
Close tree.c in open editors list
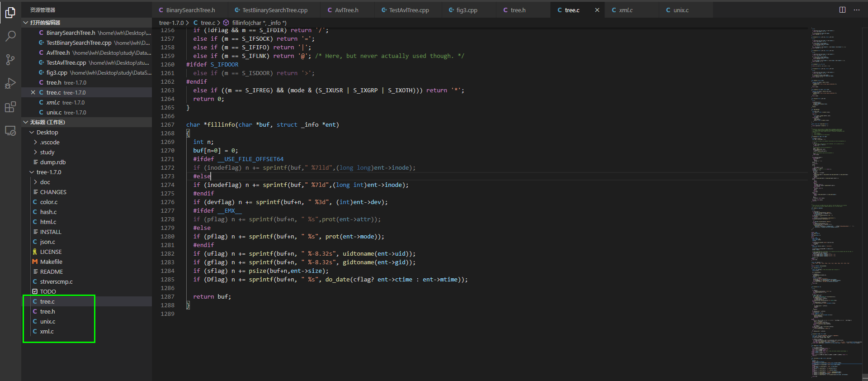click(33, 92)
